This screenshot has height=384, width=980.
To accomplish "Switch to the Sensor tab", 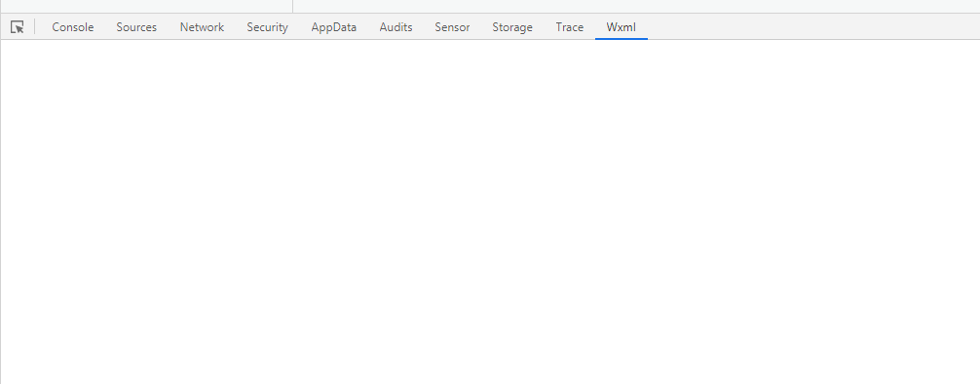I will click(453, 27).
